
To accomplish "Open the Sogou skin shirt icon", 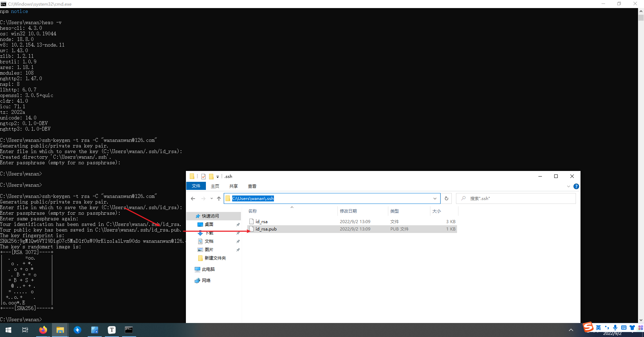I will pyautogui.click(x=632, y=328).
